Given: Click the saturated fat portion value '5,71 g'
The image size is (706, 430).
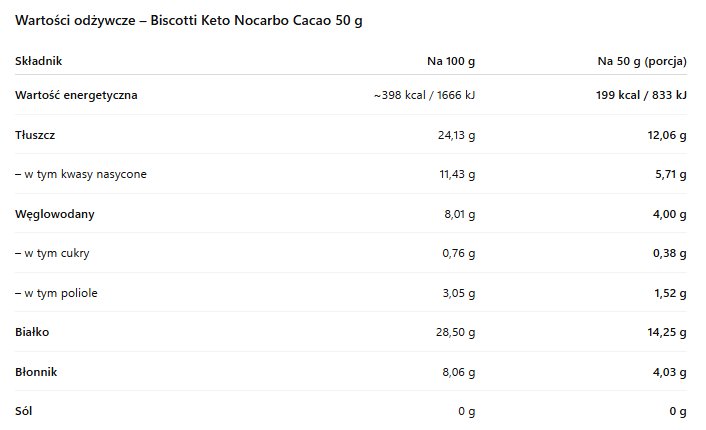Looking at the screenshot, I should point(668,174).
